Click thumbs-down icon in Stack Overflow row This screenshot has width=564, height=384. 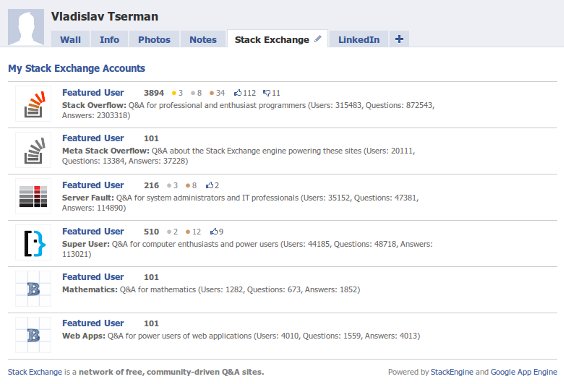(x=267, y=93)
